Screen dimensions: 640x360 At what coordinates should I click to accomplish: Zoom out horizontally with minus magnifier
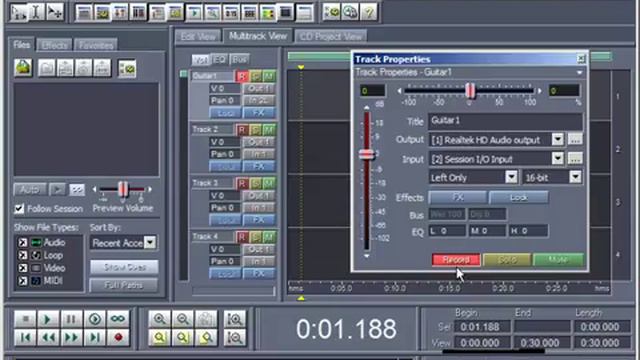click(x=182, y=319)
